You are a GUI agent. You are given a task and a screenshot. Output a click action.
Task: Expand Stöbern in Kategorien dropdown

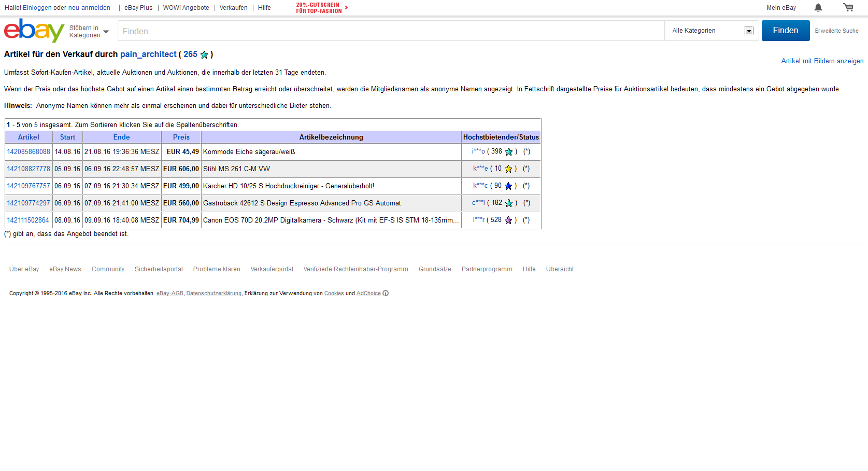click(x=89, y=32)
